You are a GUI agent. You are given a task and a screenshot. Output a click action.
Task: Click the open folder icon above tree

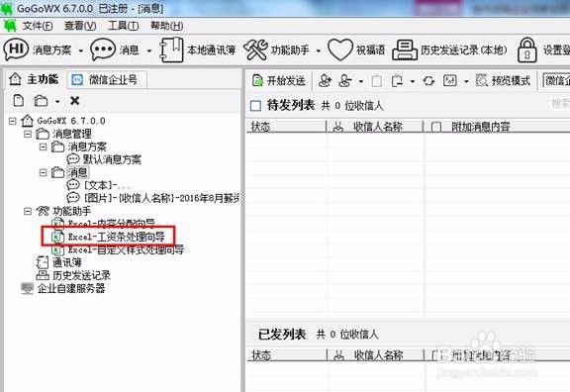(x=41, y=100)
